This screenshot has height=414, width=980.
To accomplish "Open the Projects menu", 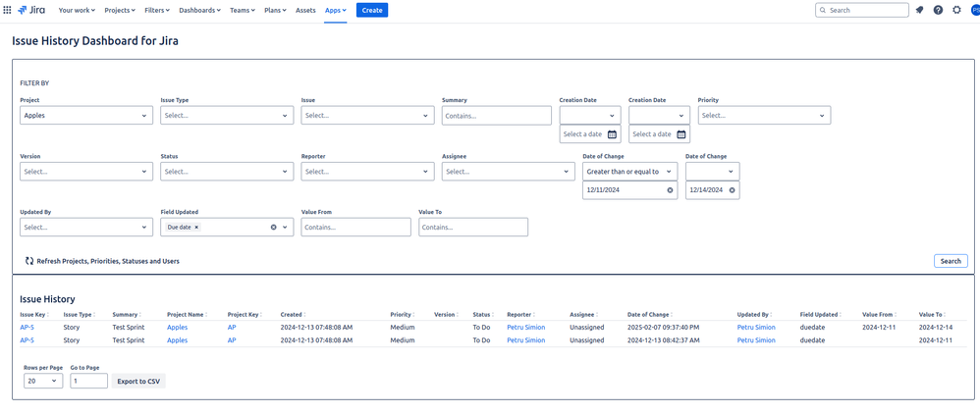I will tap(120, 10).
